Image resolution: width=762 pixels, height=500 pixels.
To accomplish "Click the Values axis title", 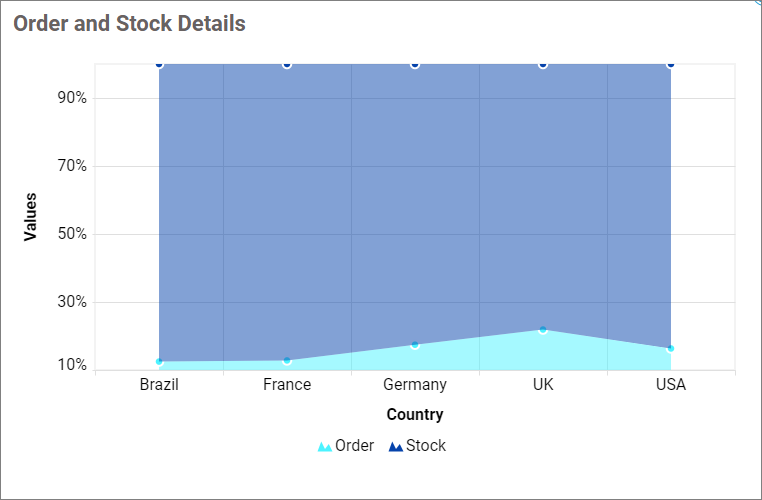I will pos(30,217).
